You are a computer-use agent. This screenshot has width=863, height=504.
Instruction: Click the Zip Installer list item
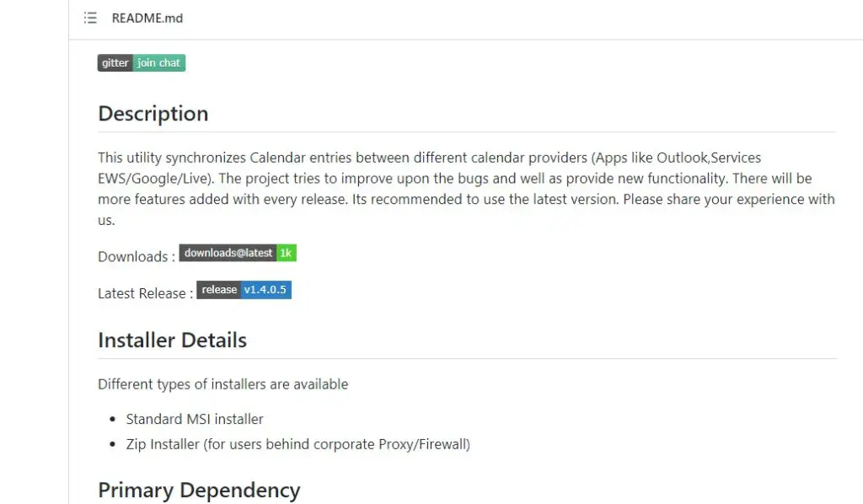tap(298, 444)
